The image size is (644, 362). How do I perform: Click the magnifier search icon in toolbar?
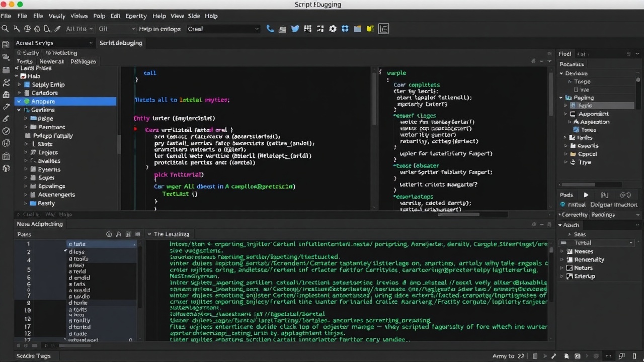(6, 29)
